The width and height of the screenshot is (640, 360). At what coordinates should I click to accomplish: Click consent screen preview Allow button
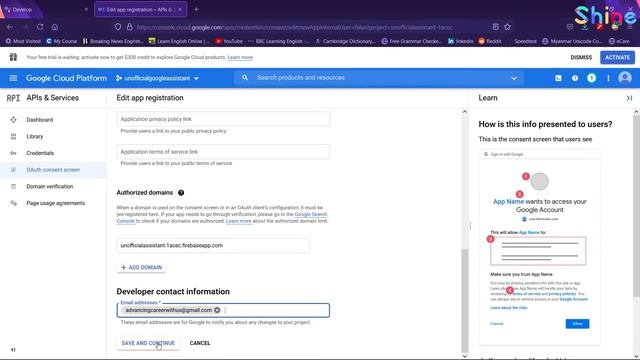(x=577, y=324)
